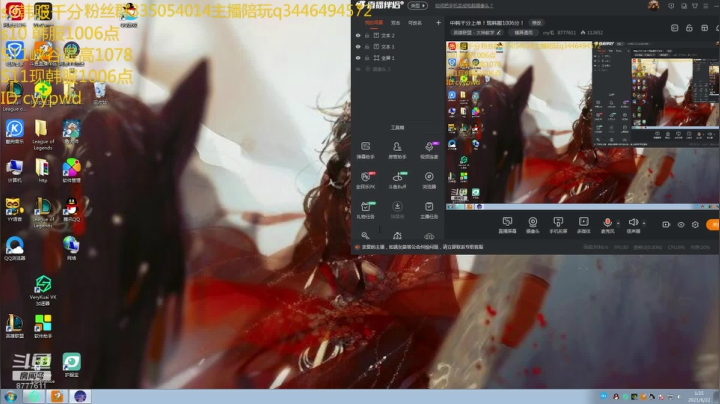Open 腾讯QQ desktop shortcut
This screenshot has height=404, width=720.
(x=71, y=210)
